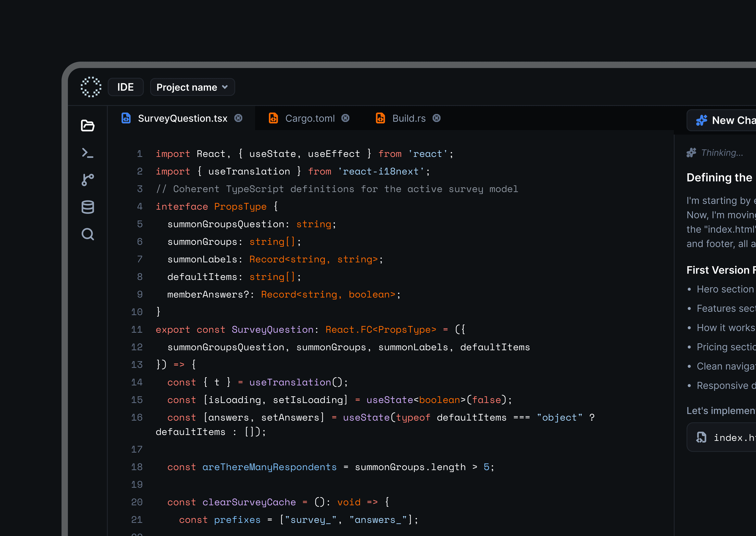This screenshot has height=536, width=756.
Task: Click 'areThereManyRespondents' identifier on line 18
Action: pyautogui.click(x=270, y=467)
